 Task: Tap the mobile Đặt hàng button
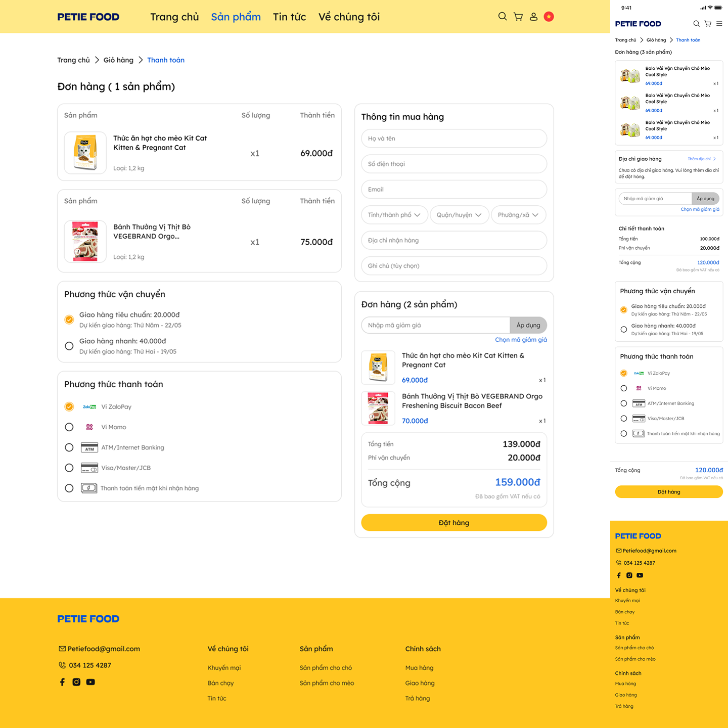tap(669, 492)
